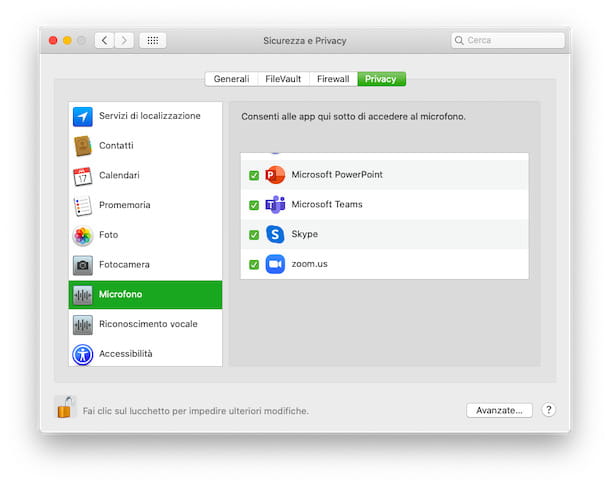610x485 pixels.
Task: Switch to the FileVault tab
Action: click(283, 79)
